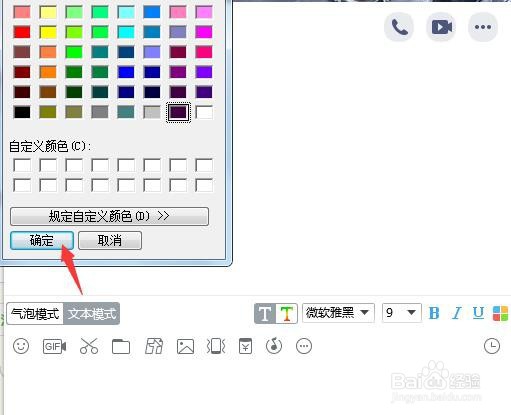Select the colorful art font T icon
This screenshot has height=415, width=511.
tap(287, 313)
